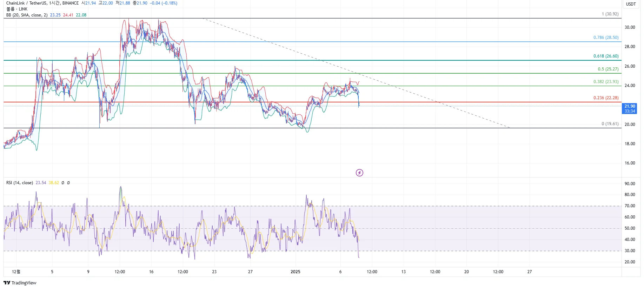The image size is (644, 289).
Task: Select the 0 (19.61) Fibonacci label
Action: [610, 124]
